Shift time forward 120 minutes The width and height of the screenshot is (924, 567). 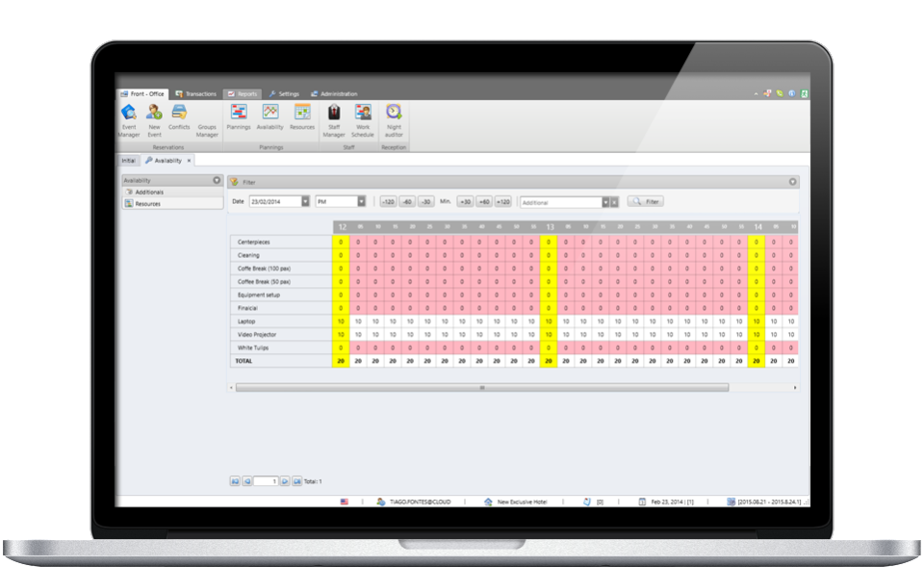click(502, 201)
